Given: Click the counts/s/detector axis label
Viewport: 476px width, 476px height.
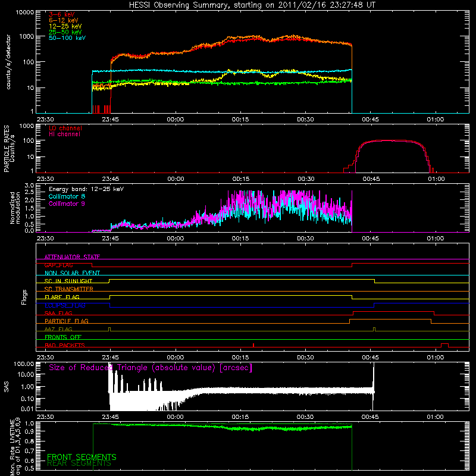Looking at the screenshot, I should click(8, 62).
